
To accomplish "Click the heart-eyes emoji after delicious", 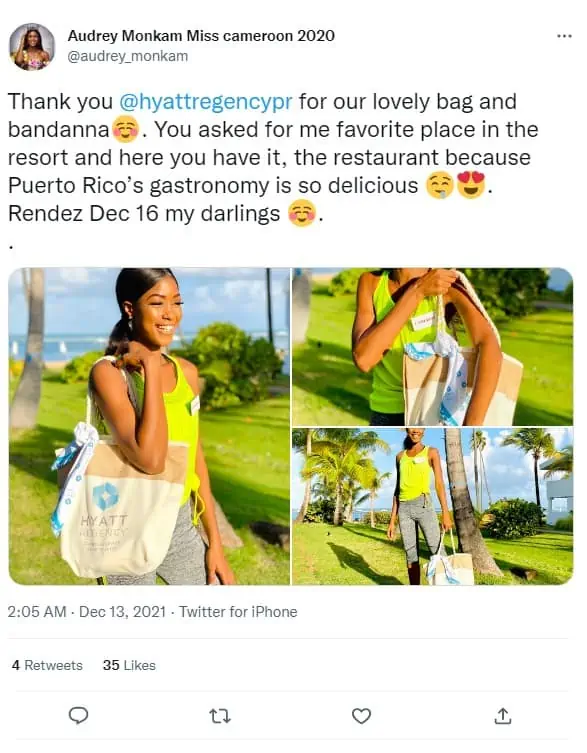I will tap(471, 185).
